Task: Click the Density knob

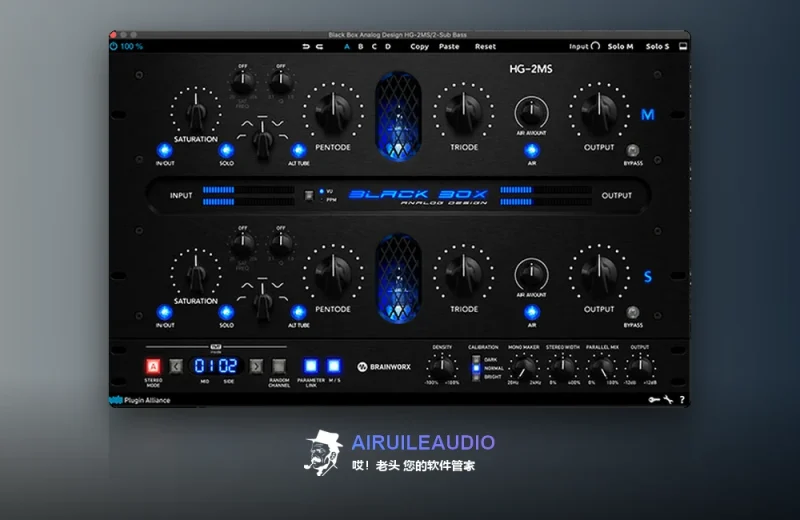Action: (x=442, y=366)
